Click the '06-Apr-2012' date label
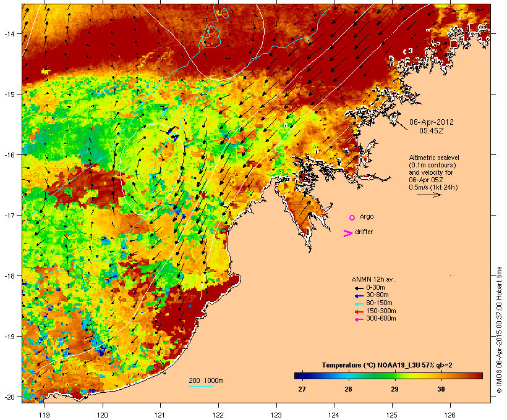 pos(432,122)
